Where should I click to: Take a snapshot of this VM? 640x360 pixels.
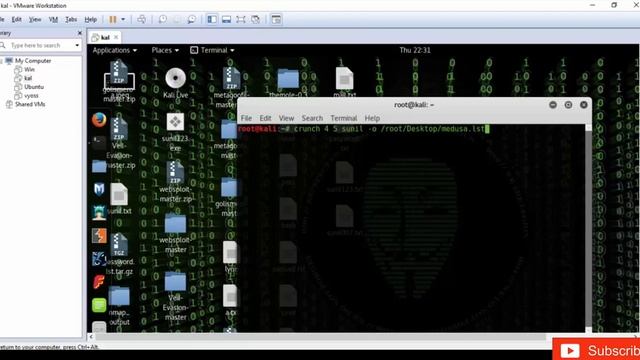(x=162, y=19)
